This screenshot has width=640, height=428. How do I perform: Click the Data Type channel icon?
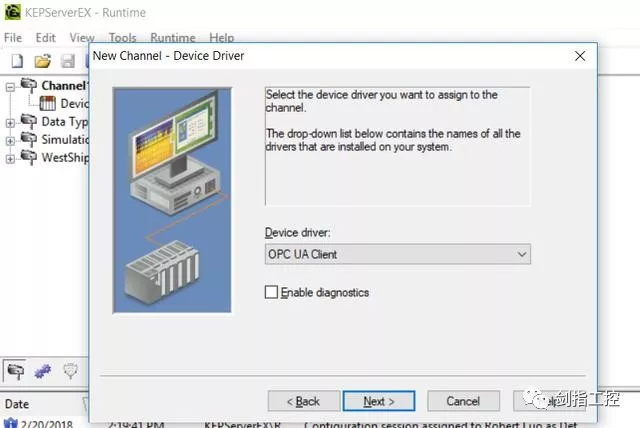pyautogui.click(x=28, y=122)
